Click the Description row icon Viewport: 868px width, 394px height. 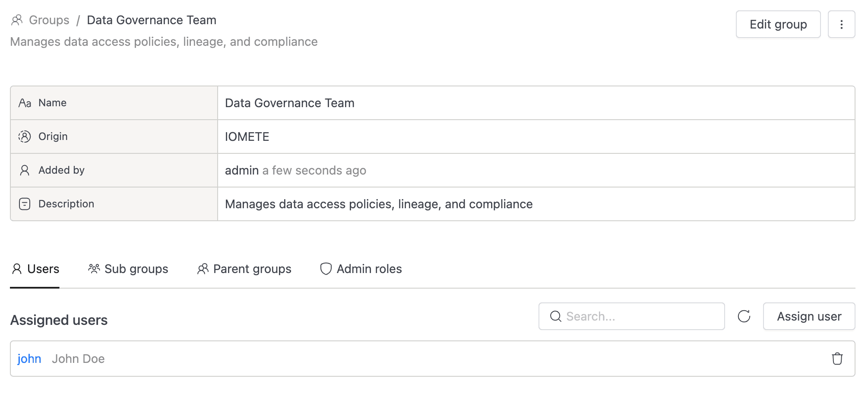click(25, 204)
